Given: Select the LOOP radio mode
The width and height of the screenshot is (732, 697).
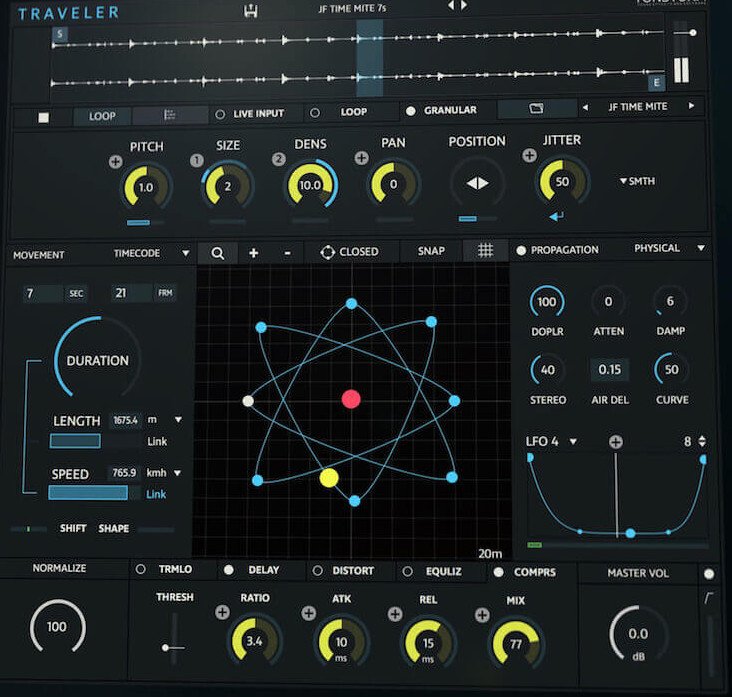Looking at the screenshot, I should pos(315,113).
